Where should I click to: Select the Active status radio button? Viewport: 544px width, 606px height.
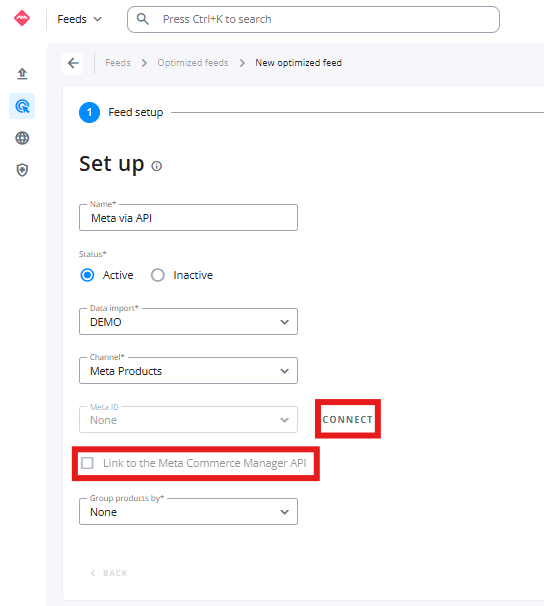87,275
